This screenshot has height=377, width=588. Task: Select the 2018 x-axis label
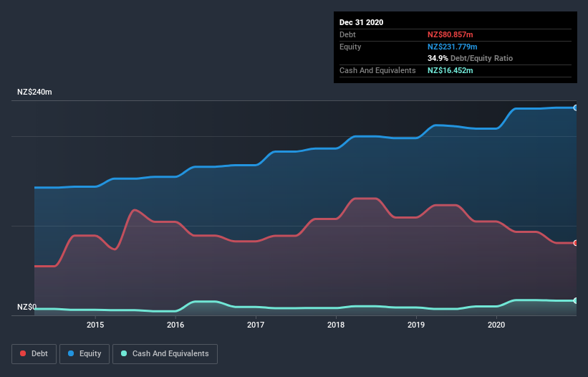click(x=336, y=325)
